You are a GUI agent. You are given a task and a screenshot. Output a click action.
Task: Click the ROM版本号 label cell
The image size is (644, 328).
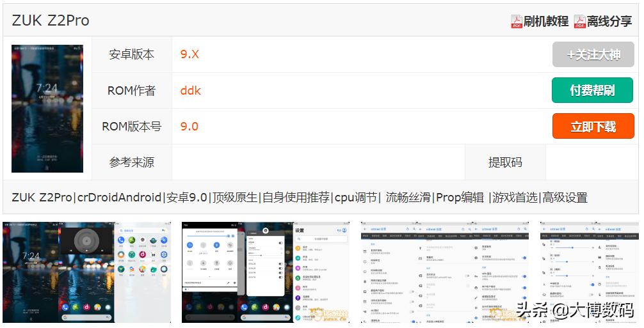click(x=131, y=127)
